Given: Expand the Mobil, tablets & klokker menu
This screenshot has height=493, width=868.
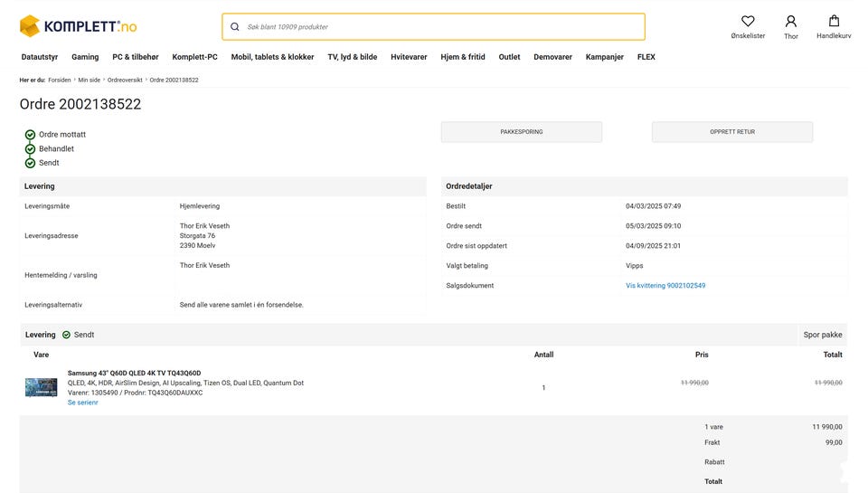Looking at the screenshot, I should point(272,57).
